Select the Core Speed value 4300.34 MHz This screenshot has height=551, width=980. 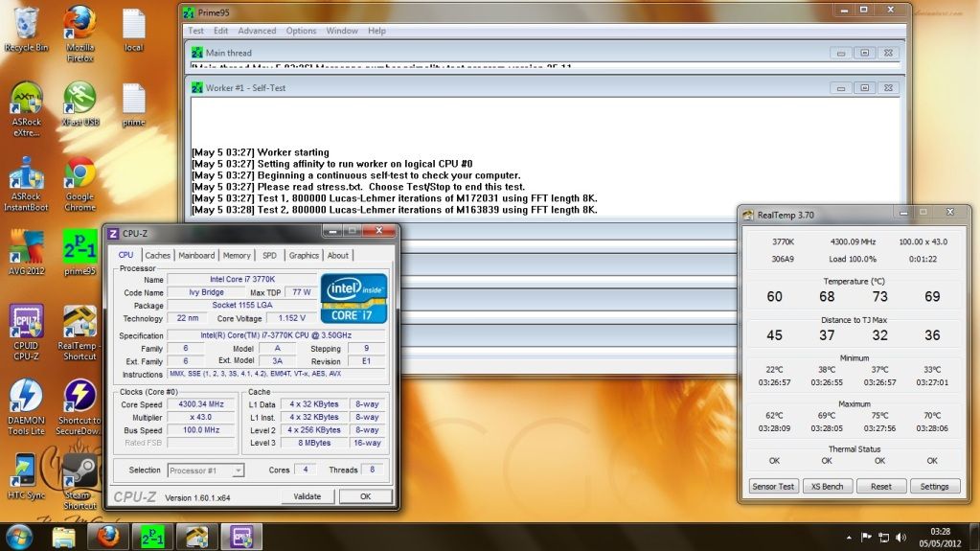coord(201,404)
